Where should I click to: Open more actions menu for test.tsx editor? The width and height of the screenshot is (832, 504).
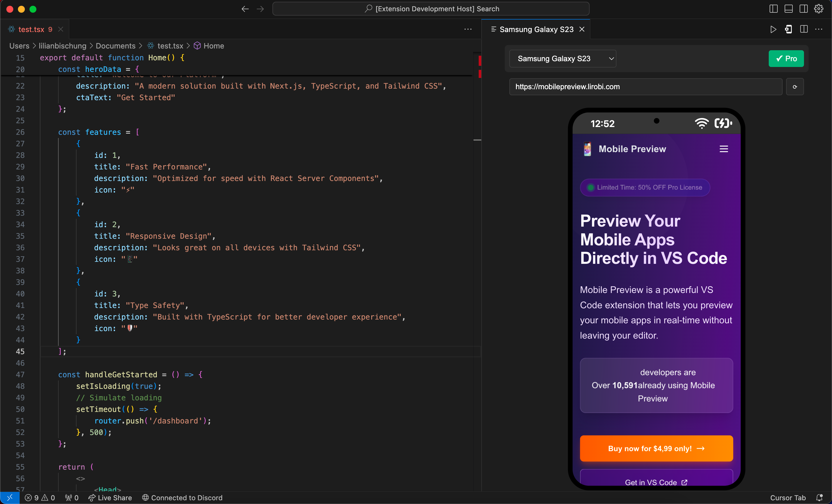tap(468, 29)
